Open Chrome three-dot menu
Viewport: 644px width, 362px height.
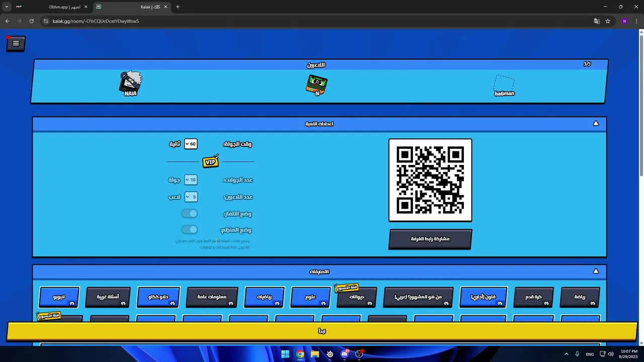coord(637,21)
